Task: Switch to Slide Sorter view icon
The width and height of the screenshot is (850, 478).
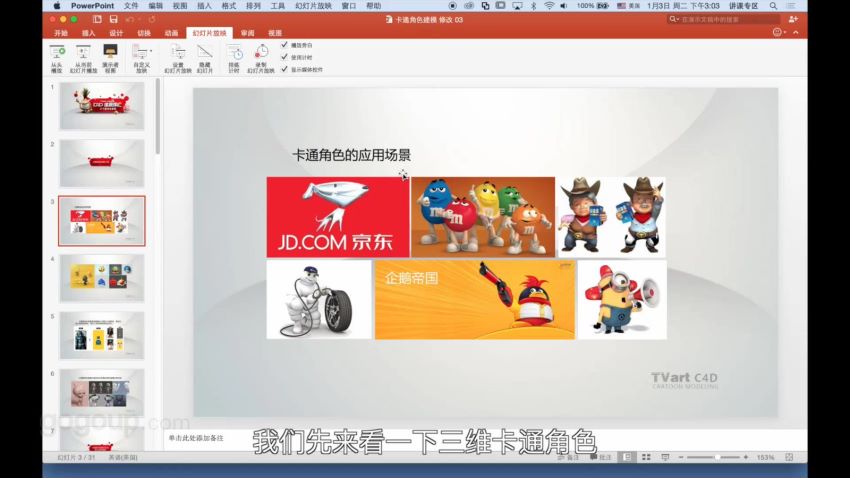Action: [x=646, y=457]
